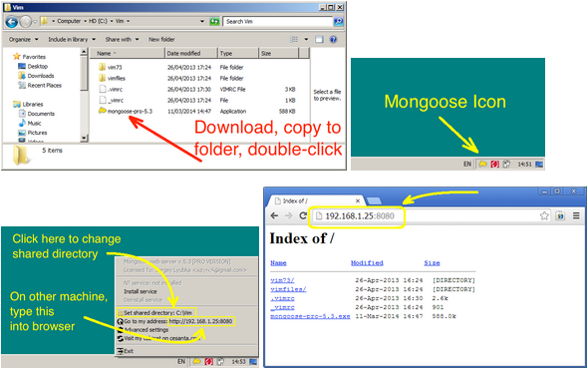Click the Date modified column header
Screen dimensions: 588x369
click(191, 53)
